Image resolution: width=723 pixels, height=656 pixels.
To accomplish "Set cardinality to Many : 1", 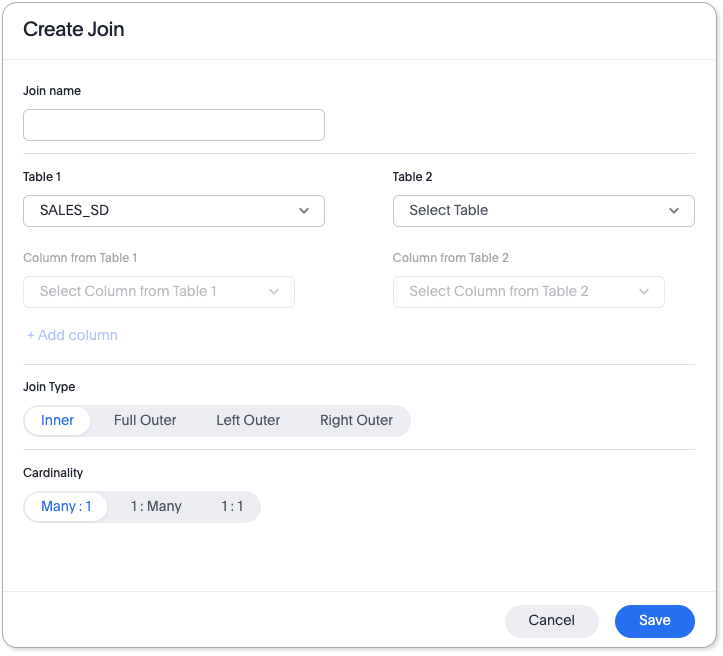I will pyautogui.click(x=66, y=507).
